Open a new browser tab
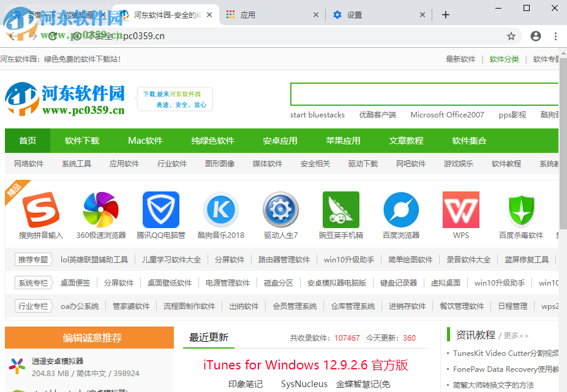This screenshot has height=392, width=567. coord(446,15)
